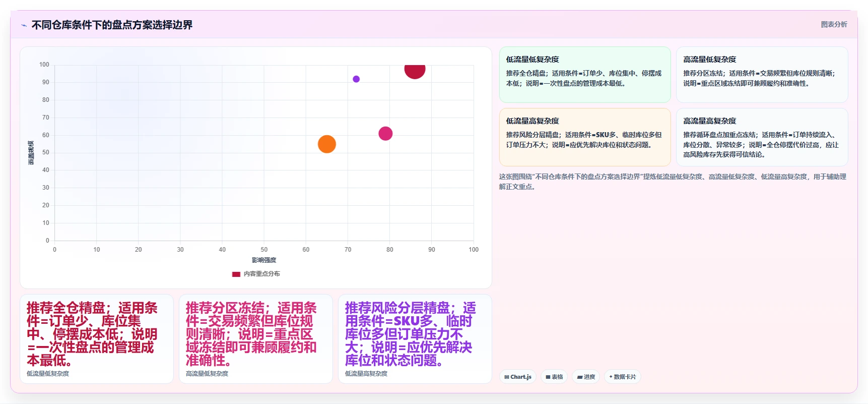Viewport: 868px width, 404px height.
Task: Click the icon inside the 进度 chip
Action: tap(580, 377)
